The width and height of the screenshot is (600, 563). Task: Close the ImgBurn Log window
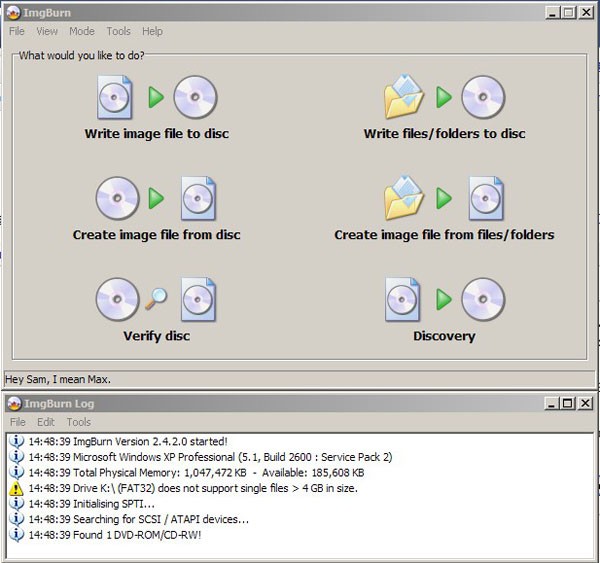[585, 403]
